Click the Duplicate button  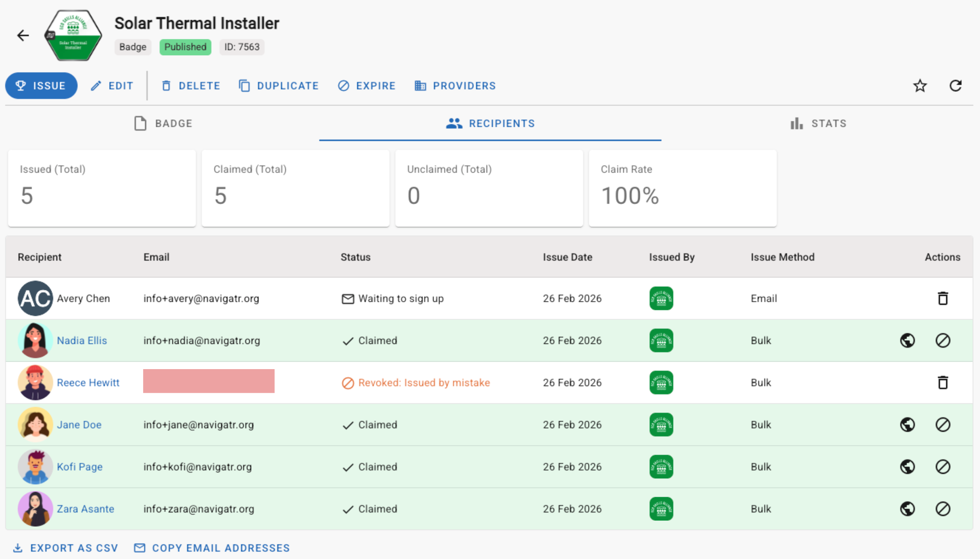279,86
